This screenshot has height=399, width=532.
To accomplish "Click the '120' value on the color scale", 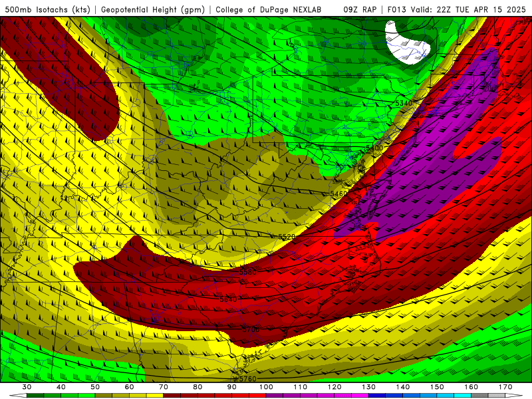I will [x=334, y=387].
